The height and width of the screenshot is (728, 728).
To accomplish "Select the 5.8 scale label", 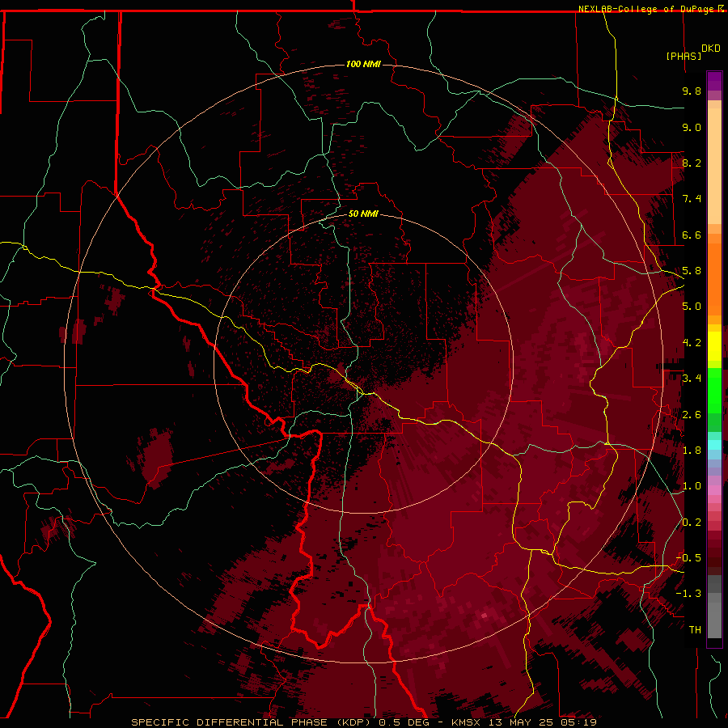I will 692,271.
